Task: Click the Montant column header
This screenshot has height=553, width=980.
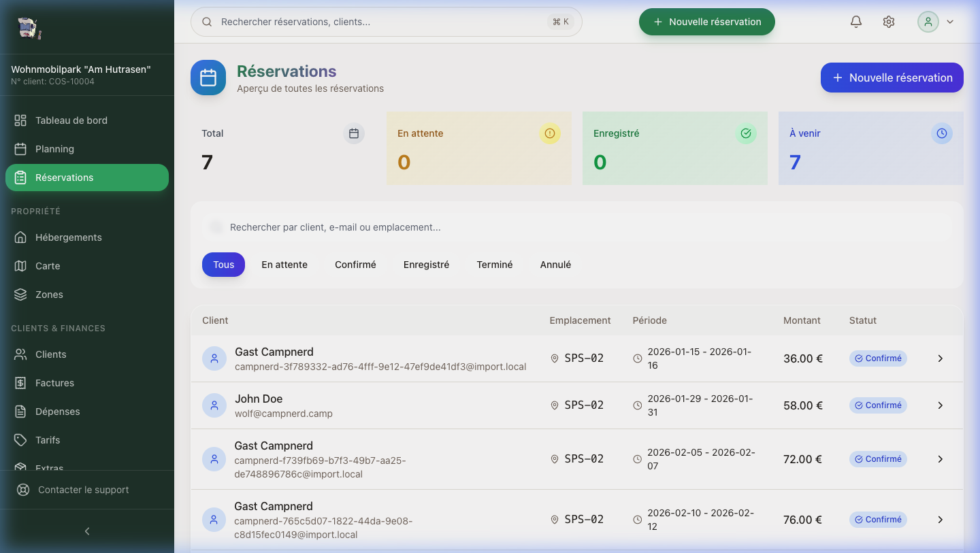Action: (x=802, y=320)
